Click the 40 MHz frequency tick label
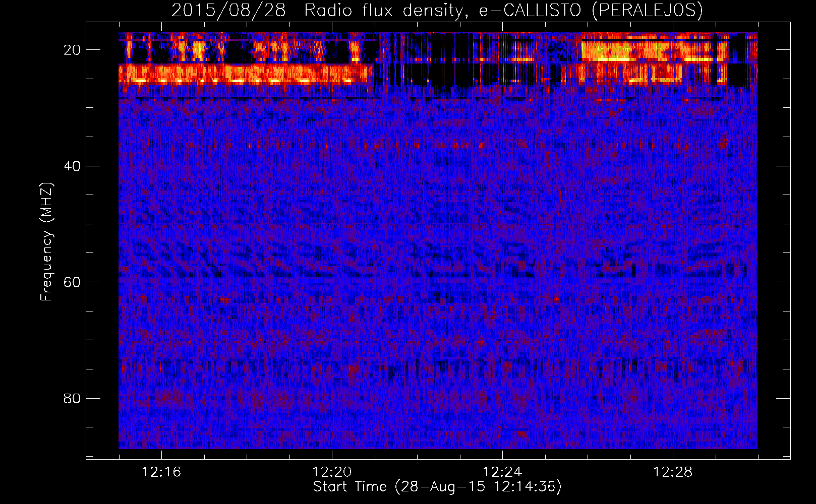Image resolution: width=816 pixels, height=504 pixels. tap(72, 166)
